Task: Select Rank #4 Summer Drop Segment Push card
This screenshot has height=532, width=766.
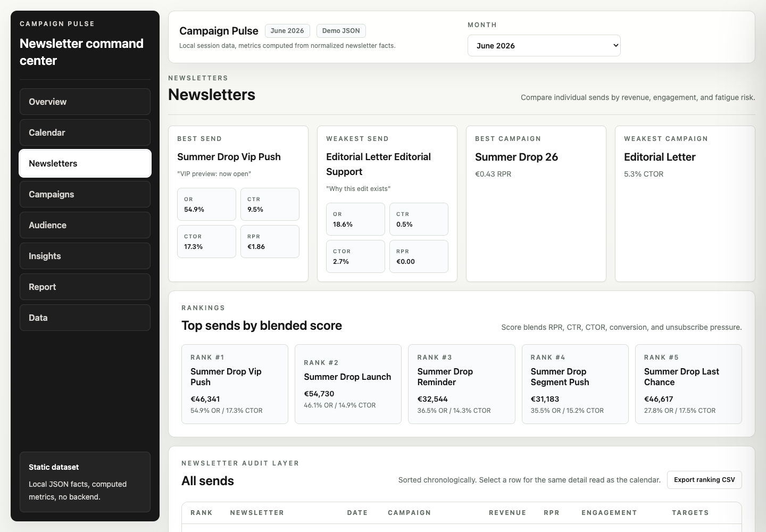Action: click(575, 384)
